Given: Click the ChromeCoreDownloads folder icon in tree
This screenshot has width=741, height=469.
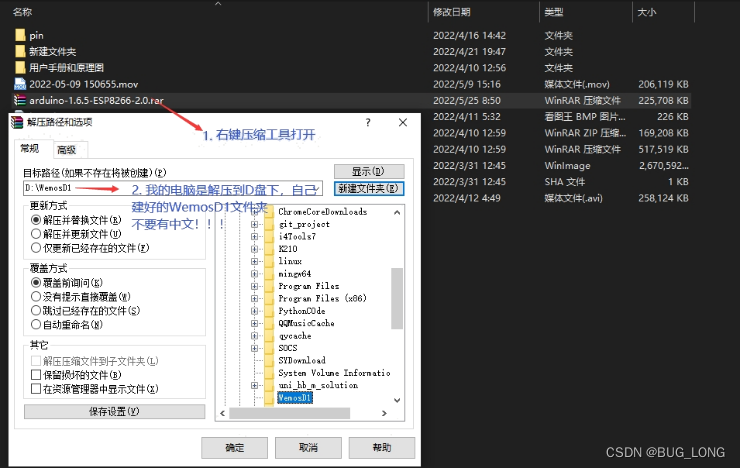Looking at the screenshot, I should [269, 212].
